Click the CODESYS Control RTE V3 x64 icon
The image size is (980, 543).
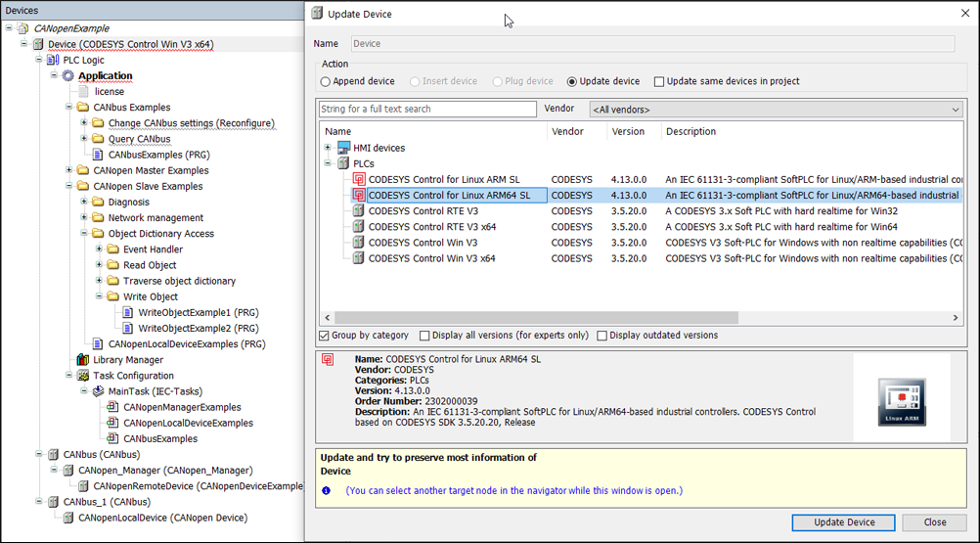click(359, 226)
